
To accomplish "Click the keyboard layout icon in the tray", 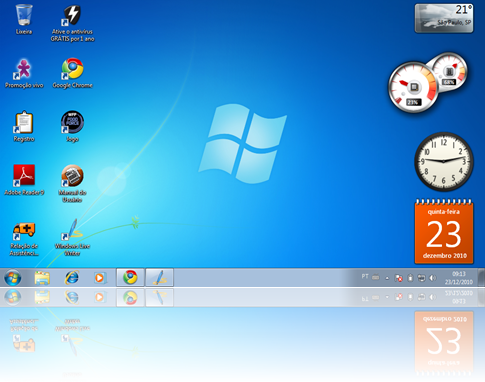I will click(376, 277).
